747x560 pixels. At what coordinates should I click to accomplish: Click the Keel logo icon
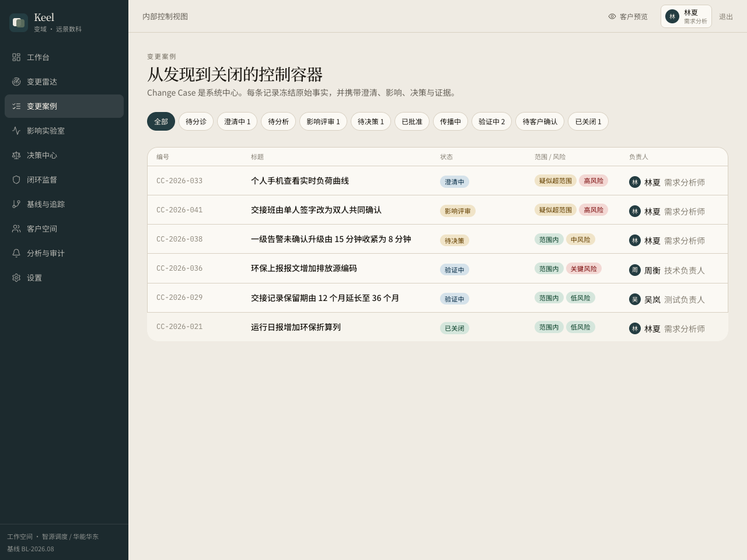click(x=19, y=23)
